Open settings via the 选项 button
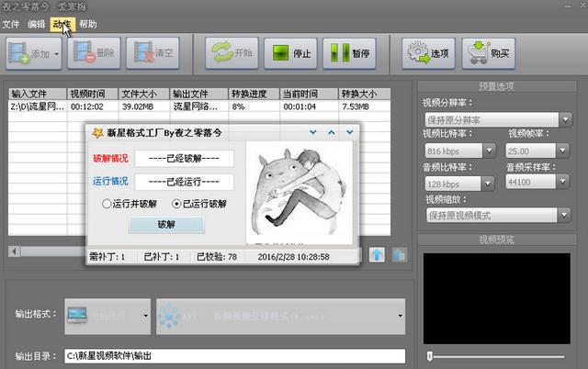 click(x=428, y=53)
